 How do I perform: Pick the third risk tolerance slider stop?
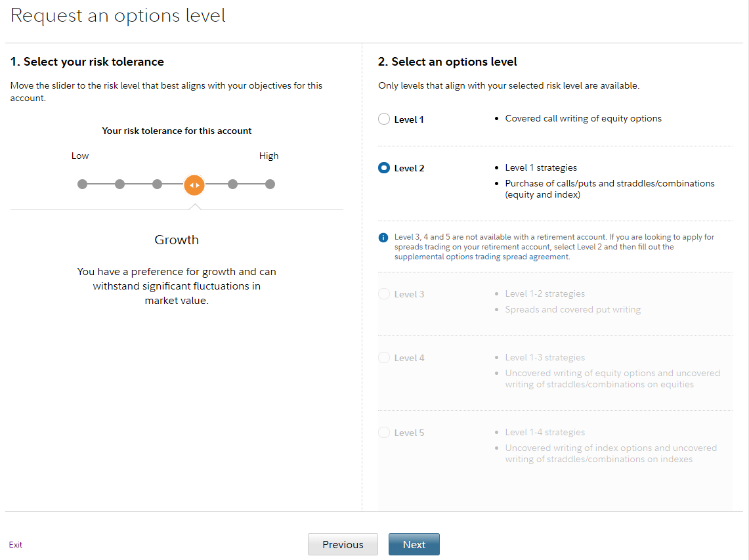click(157, 184)
